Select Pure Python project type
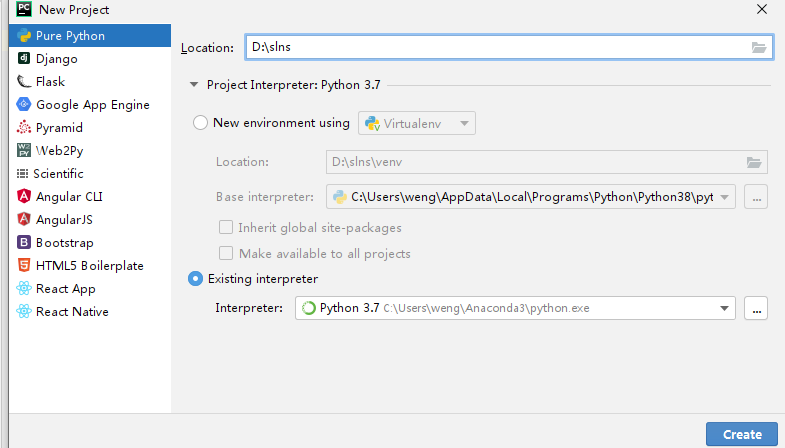 70,36
